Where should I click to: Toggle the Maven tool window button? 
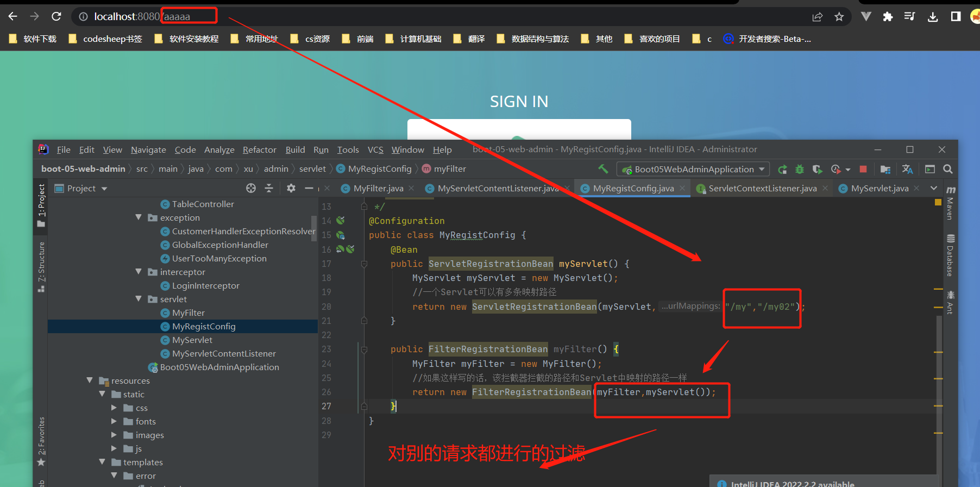(x=951, y=203)
